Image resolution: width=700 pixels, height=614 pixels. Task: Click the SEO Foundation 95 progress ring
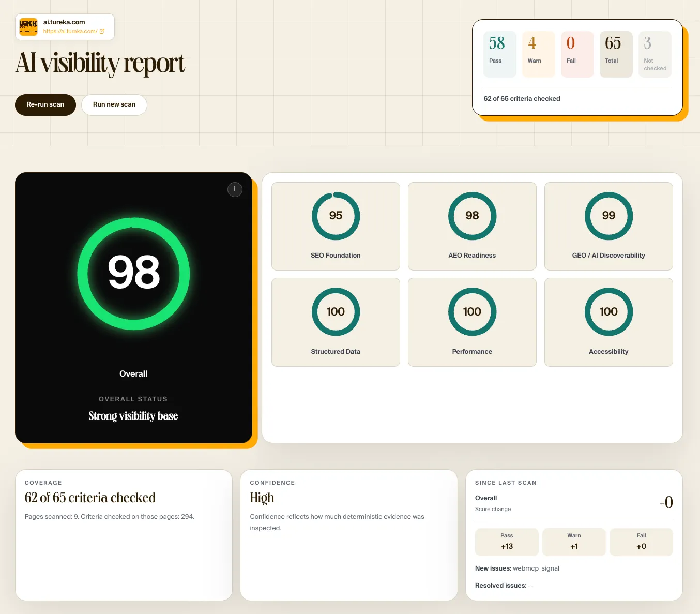click(x=336, y=216)
